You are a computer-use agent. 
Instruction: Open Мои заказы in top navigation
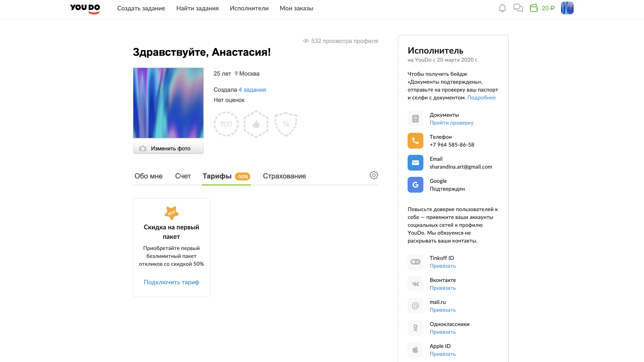click(296, 8)
